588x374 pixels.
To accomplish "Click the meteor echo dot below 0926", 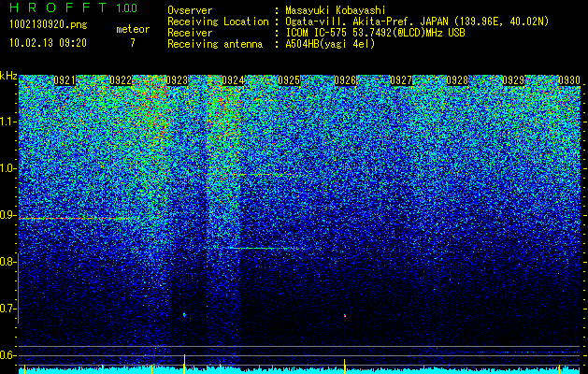I will tap(345, 315).
